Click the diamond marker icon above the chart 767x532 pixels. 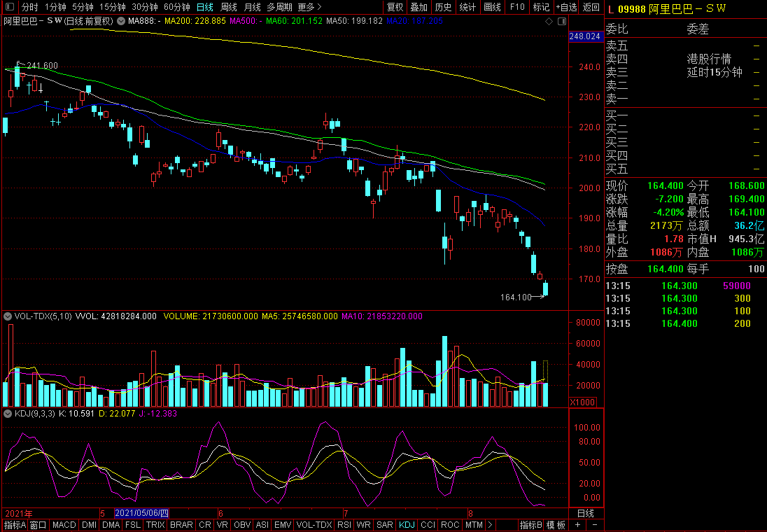coord(549,21)
